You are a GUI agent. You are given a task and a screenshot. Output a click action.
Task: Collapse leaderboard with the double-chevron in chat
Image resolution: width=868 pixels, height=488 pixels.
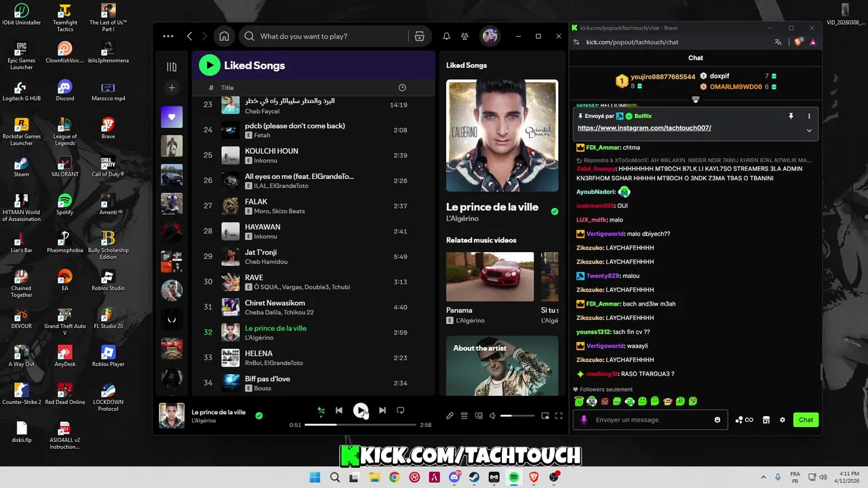695,100
